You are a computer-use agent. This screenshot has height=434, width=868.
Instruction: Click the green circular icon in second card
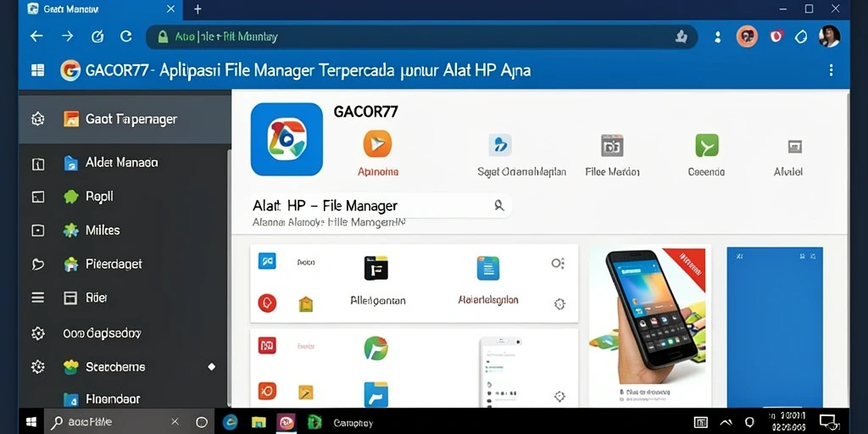tap(376, 348)
